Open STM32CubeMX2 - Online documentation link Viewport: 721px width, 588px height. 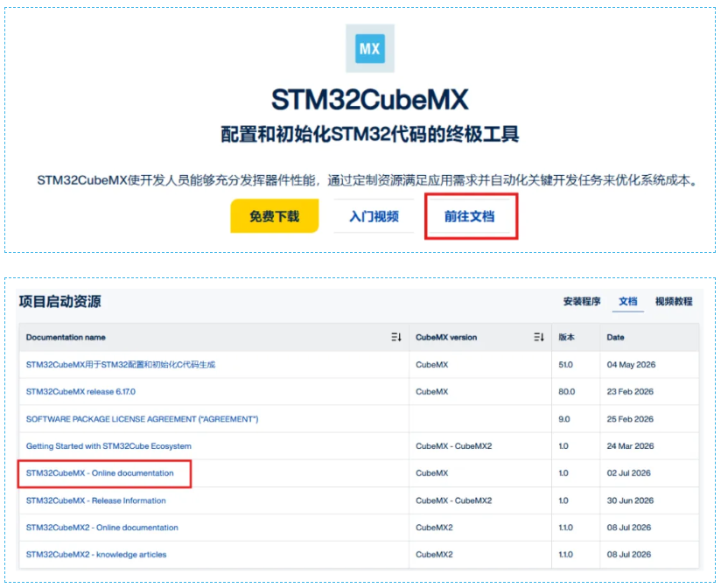point(101,528)
